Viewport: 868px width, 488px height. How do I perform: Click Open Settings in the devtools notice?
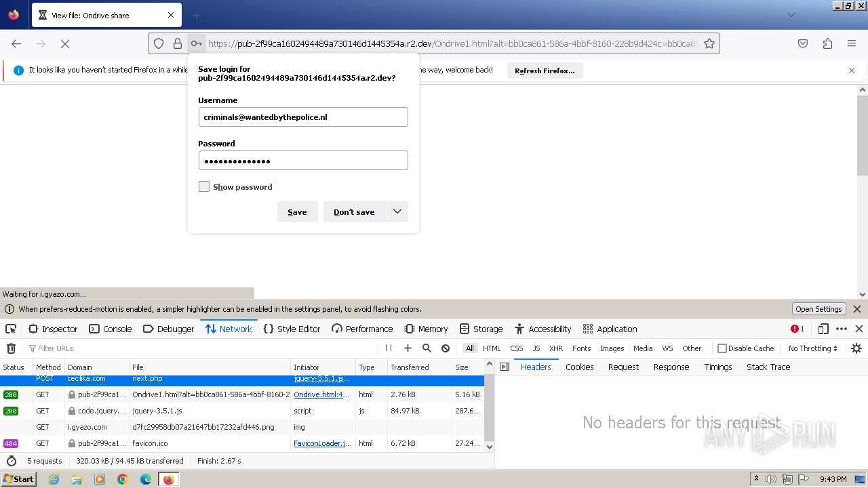[818, 309]
